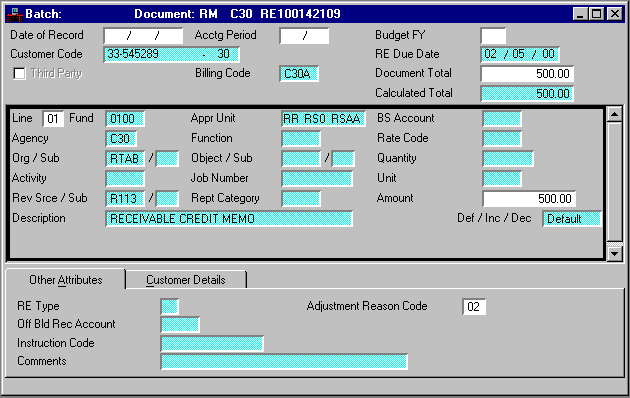Click the Billing Code field C30A
The width and height of the screenshot is (630, 398).
click(299, 74)
